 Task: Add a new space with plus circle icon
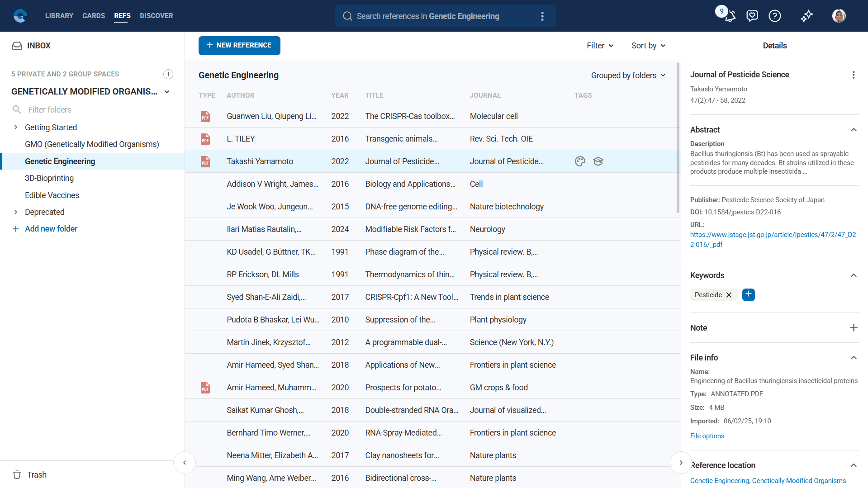pyautogui.click(x=168, y=74)
